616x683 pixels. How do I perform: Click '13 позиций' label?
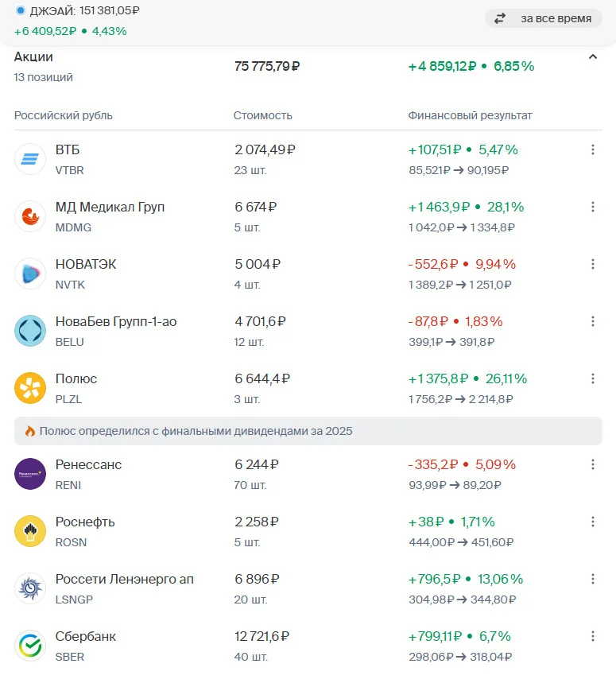(43, 77)
